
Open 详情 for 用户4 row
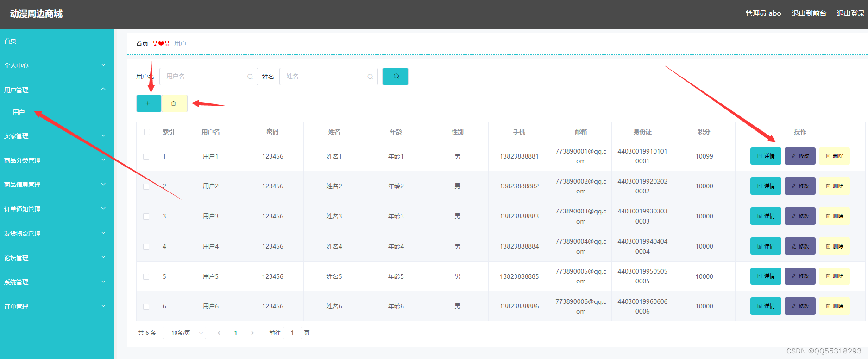tap(766, 246)
